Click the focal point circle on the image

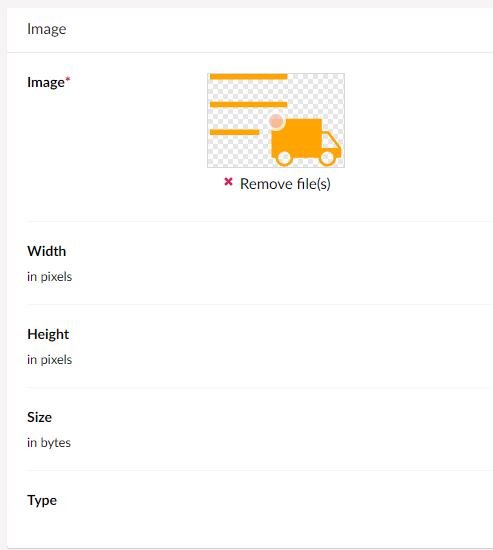276,121
